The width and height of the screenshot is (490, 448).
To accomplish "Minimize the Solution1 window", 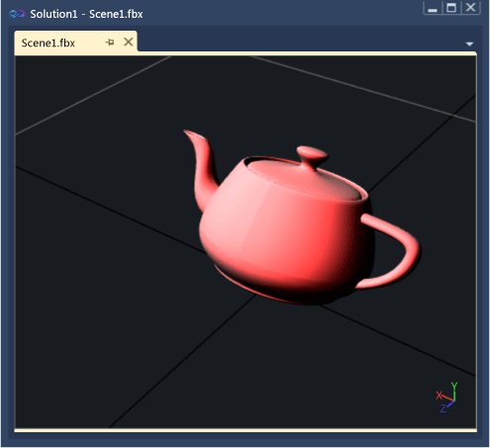I will point(433,8).
